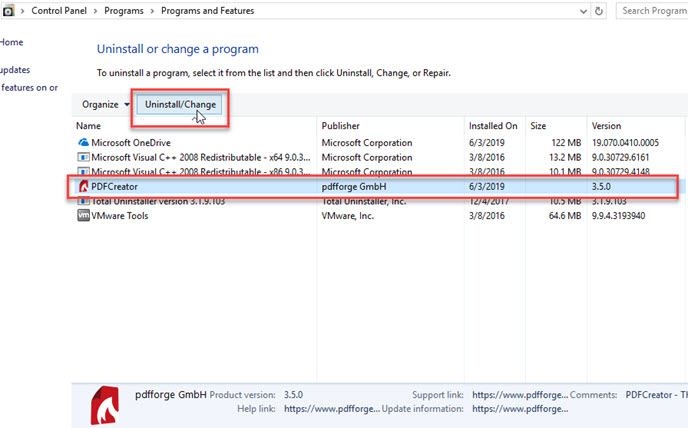The width and height of the screenshot is (688, 428).
Task: Click 9.0.30729.6161 version cell
Action: point(620,157)
